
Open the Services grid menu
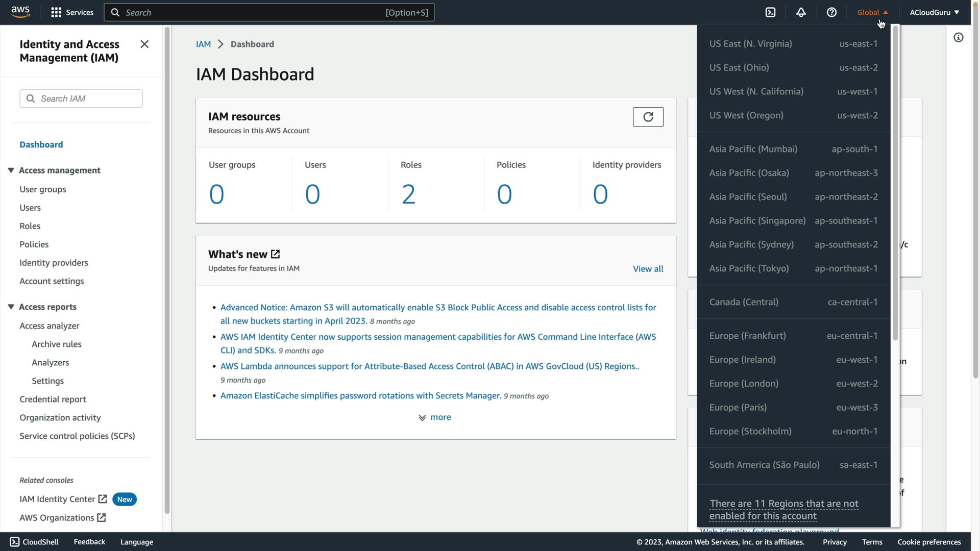72,12
